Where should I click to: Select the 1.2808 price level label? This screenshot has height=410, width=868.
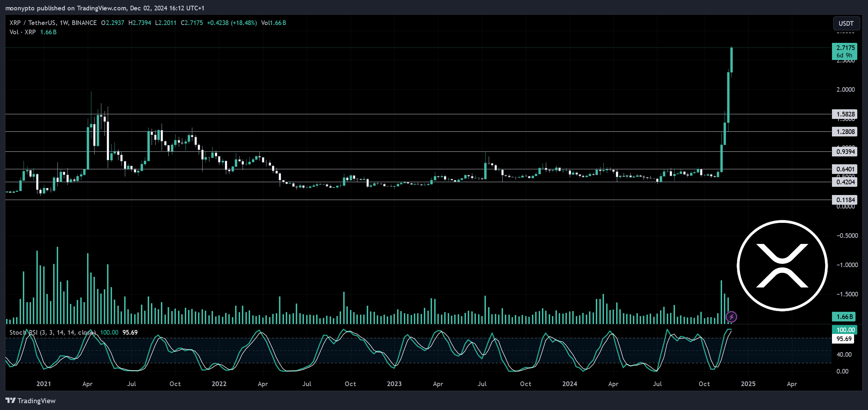pyautogui.click(x=844, y=132)
